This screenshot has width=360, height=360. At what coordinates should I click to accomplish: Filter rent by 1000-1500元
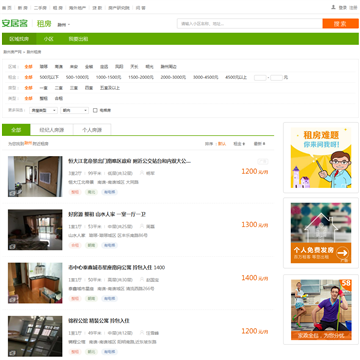coord(109,77)
